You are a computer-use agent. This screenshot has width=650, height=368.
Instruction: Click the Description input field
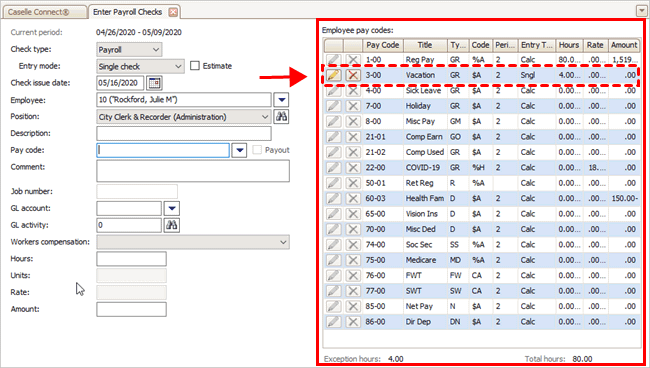pos(184,133)
